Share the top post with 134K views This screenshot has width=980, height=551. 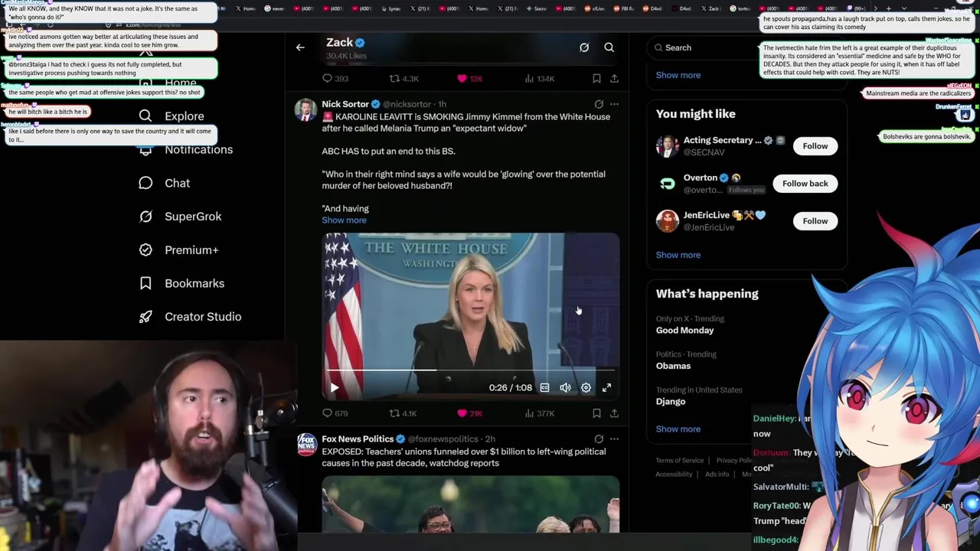point(614,78)
